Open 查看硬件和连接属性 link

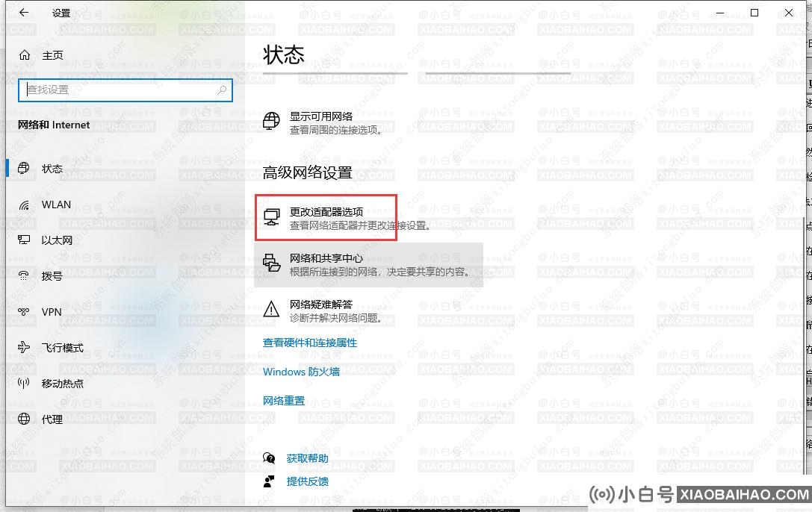(x=310, y=343)
